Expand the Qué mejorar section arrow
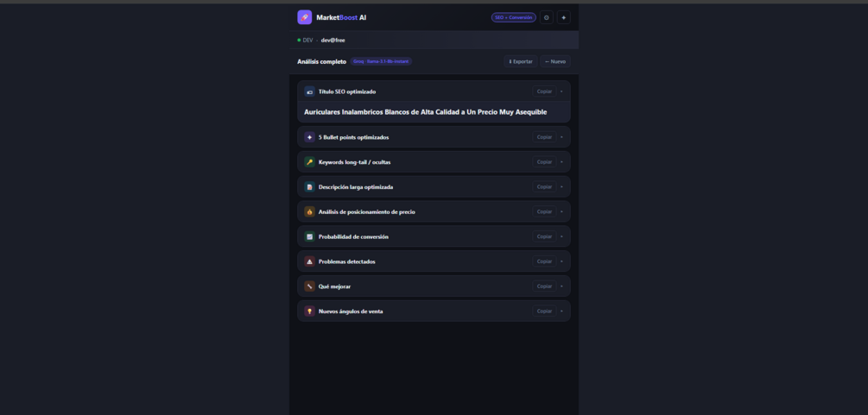The width and height of the screenshot is (868, 415). 561,286
